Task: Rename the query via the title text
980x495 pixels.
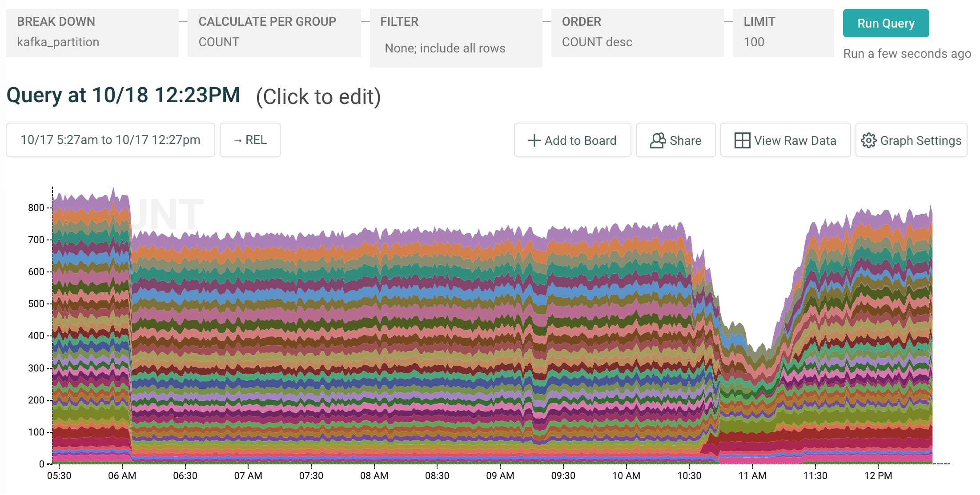Action: pos(123,96)
